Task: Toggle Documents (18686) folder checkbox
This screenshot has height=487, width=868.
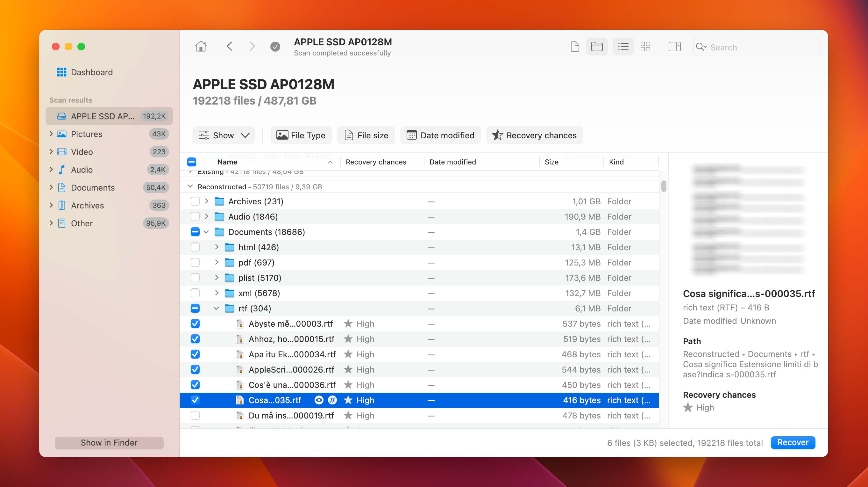Action: pos(195,232)
